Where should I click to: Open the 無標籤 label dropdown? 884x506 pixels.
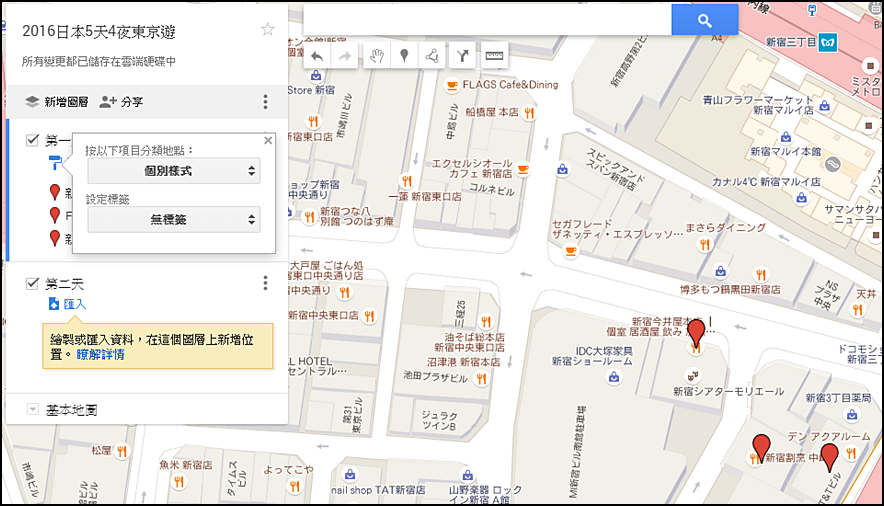(x=174, y=219)
